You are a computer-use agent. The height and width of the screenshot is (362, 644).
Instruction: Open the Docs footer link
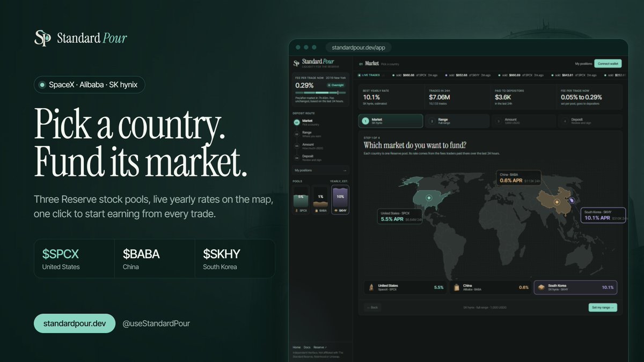coord(307,348)
